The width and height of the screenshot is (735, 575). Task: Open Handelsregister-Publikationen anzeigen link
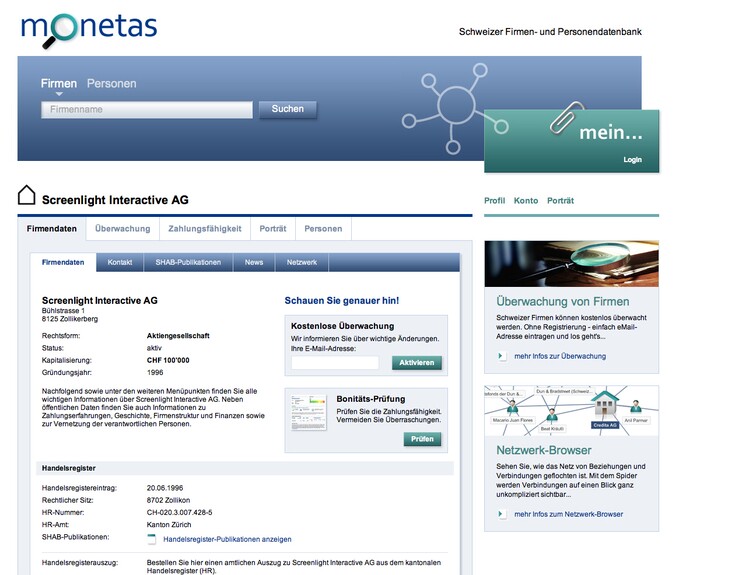point(227,539)
